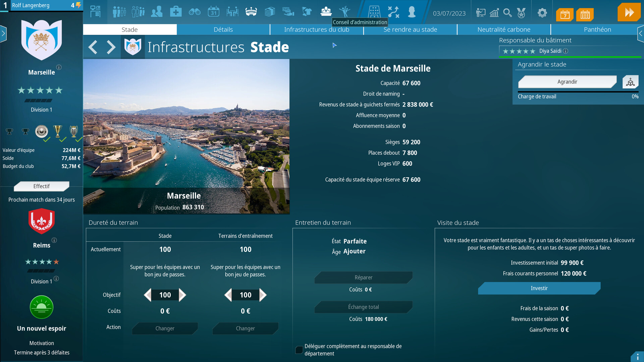Open the calendar 31 icon
This screenshot has width=644, height=362.
click(x=213, y=12)
